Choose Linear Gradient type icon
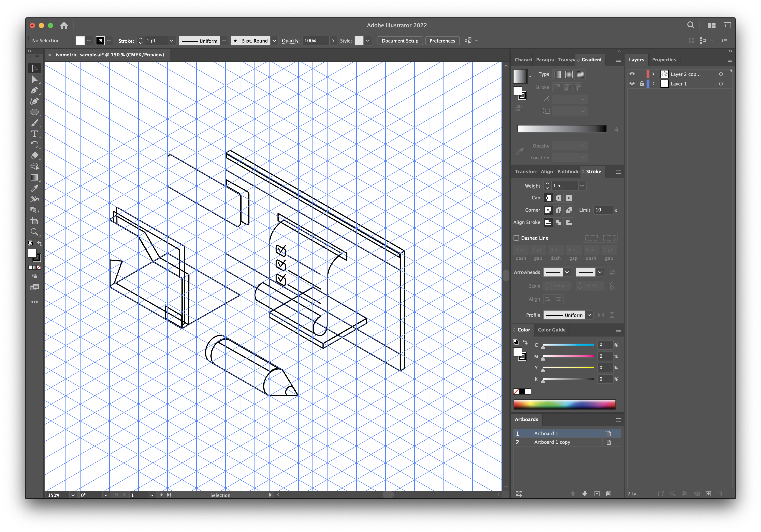Screen dimensions: 761x532 click(558, 75)
